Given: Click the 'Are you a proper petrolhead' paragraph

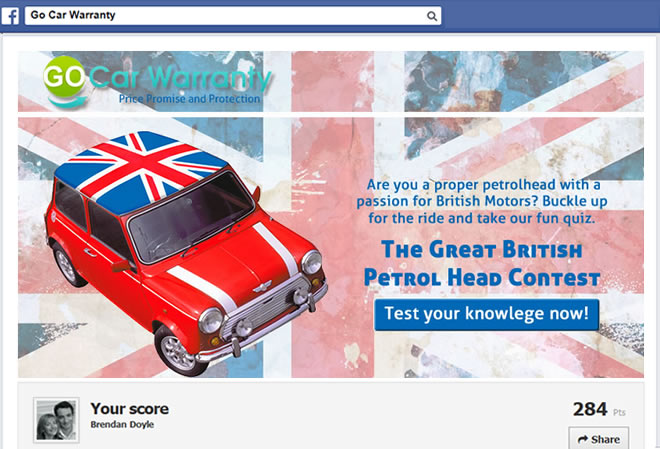Looking at the screenshot, I should click(x=482, y=202).
